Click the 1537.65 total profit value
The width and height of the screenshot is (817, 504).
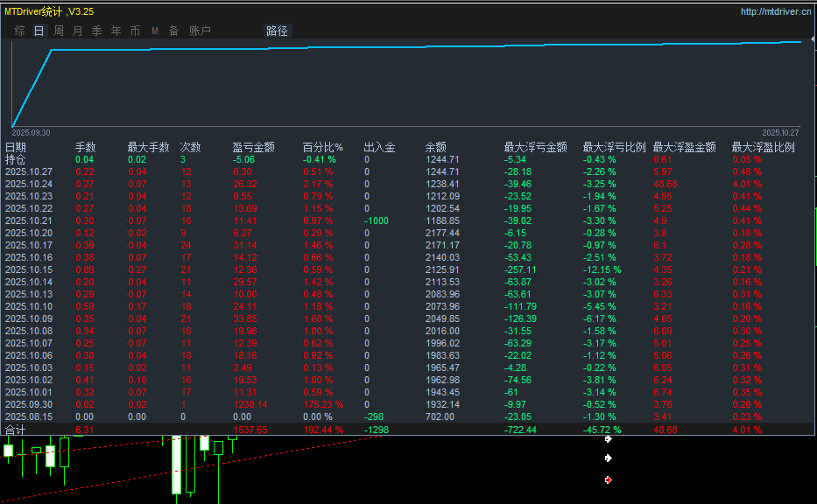250,430
